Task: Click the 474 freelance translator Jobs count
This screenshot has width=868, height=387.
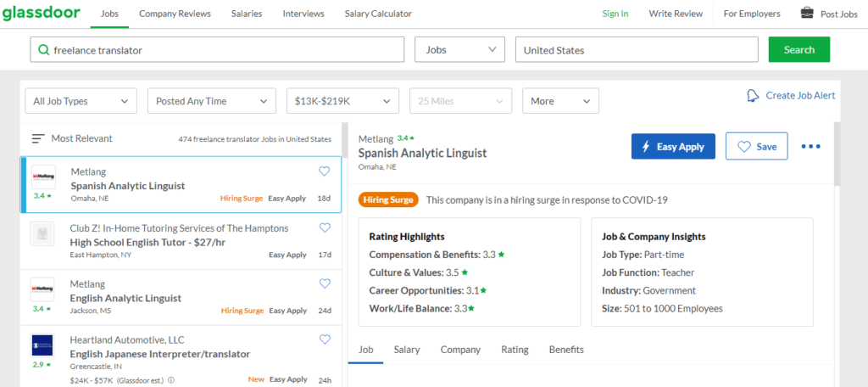Action: click(254, 139)
